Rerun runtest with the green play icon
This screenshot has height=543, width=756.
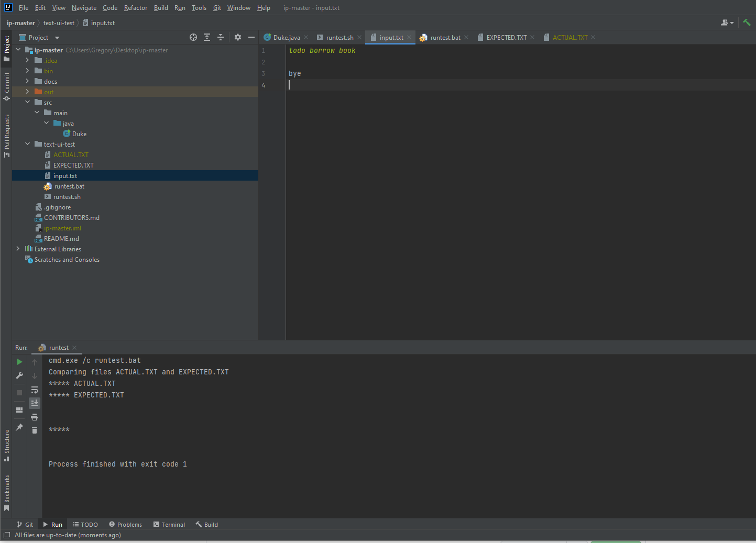click(x=19, y=362)
